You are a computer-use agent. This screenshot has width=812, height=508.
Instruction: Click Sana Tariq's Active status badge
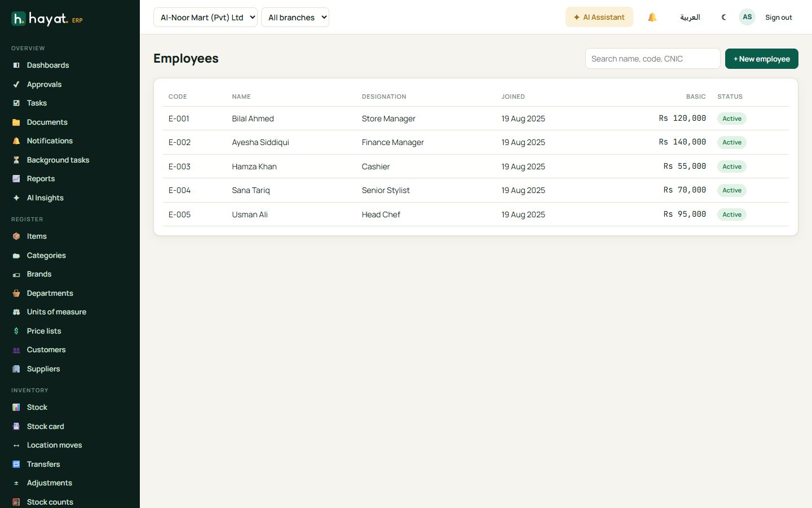(x=731, y=191)
